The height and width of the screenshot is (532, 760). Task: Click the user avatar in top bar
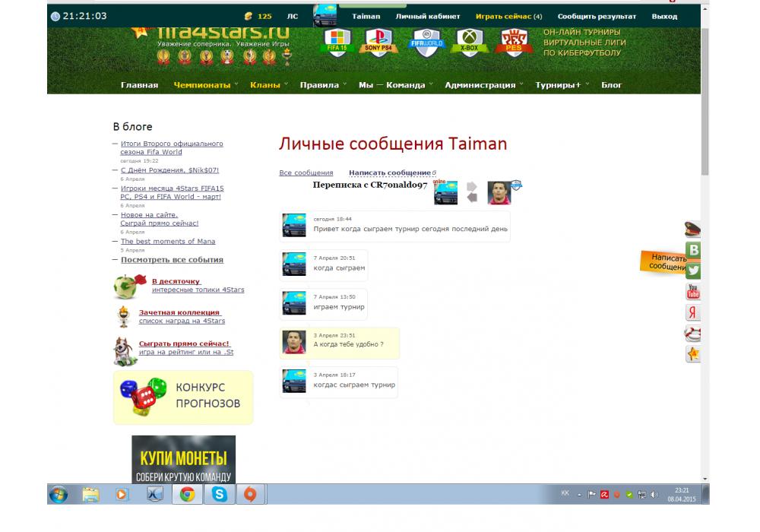point(325,15)
